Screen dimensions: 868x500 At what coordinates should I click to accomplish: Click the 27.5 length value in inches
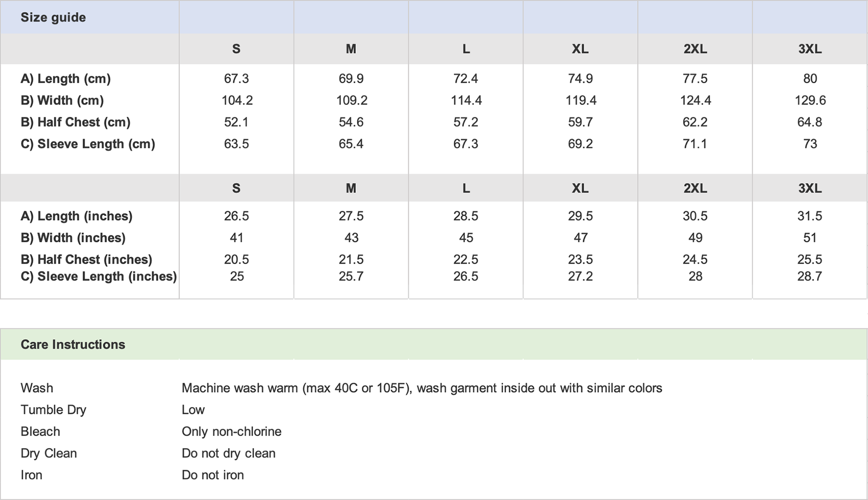[x=351, y=216]
